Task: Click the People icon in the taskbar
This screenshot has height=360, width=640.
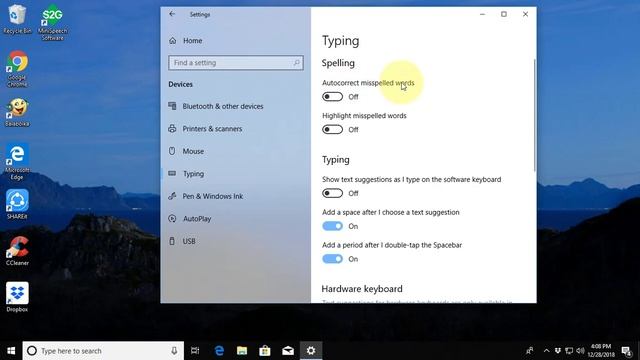Action: tap(529, 351)
